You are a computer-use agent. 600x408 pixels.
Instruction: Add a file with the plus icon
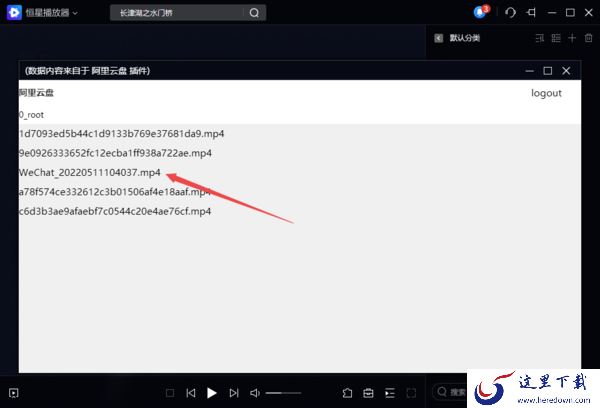[x=572, y=38]
